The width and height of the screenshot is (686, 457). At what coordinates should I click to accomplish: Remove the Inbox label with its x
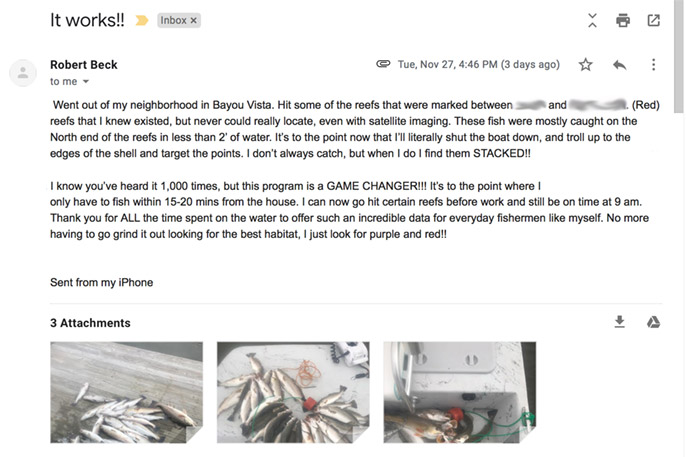point(194,21)
